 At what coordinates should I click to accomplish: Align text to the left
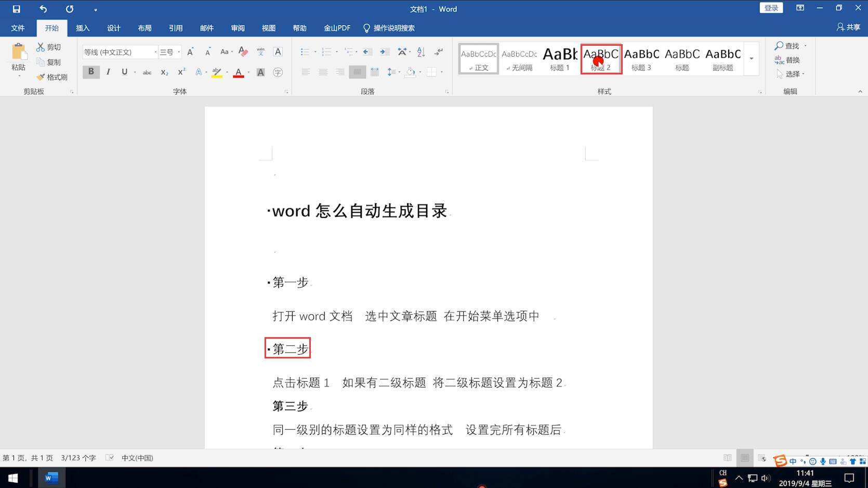click(306, 72)
